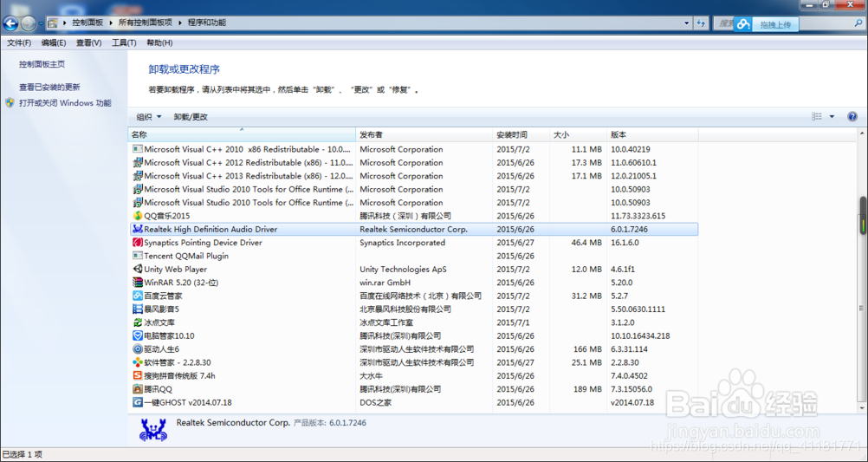
Task: Sort list by 大小 column header
Action: [x=579, y=134]
